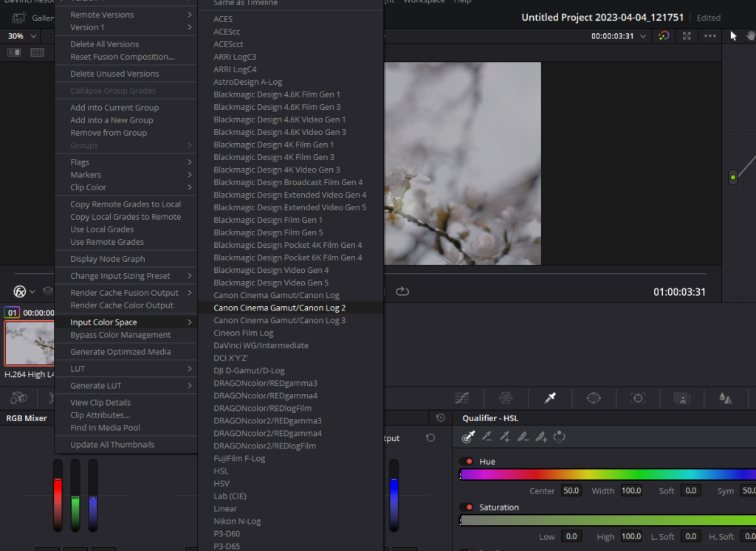Open the Blur palette icon
756x551 pixels.
(x=726, y=398)
